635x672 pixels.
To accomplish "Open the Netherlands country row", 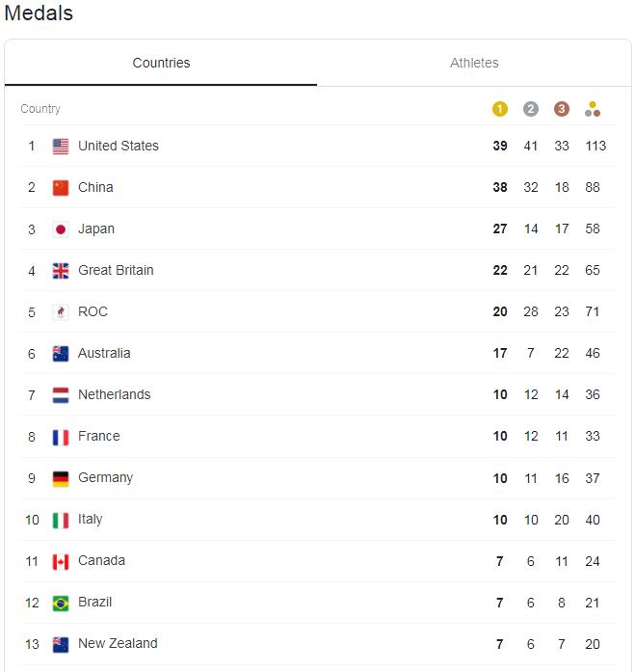I will (318, 394).
